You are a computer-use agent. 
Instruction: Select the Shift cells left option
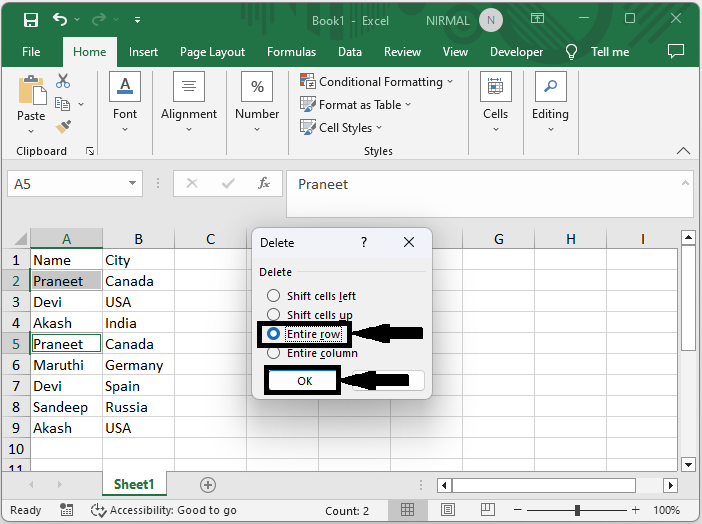click(311, 296)
